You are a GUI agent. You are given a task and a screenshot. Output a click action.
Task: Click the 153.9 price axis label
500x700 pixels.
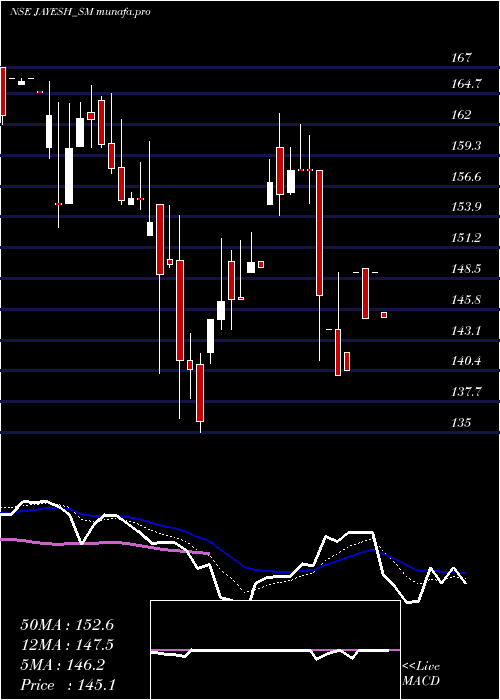tap(466, 207)
